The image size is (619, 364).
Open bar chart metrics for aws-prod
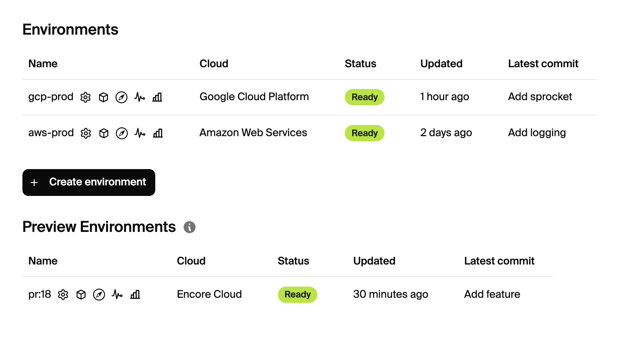(158, 133)
